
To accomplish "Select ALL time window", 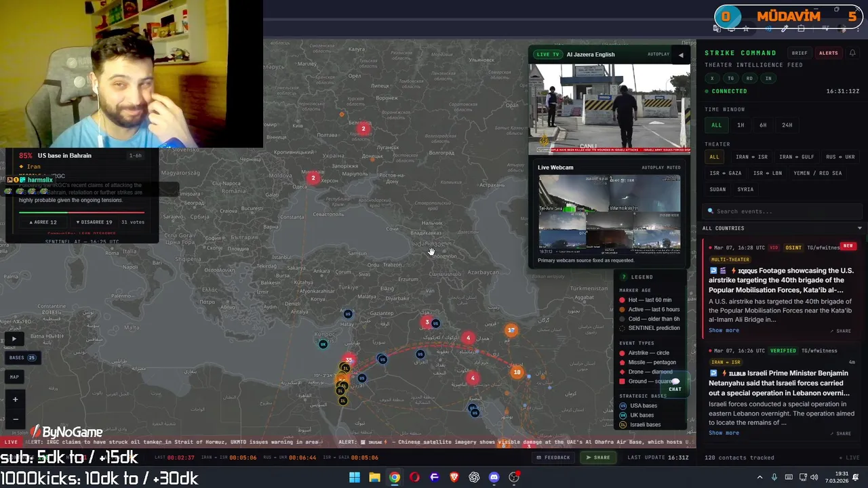I will coord(717,125).
